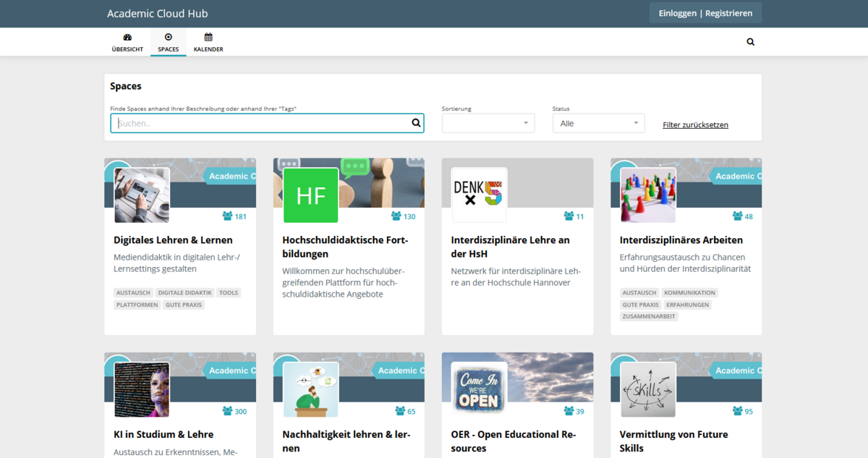The width and height of the screenshot is (868, 458).
Task: Select the Spaces tab
Action: tap(169, 43)
